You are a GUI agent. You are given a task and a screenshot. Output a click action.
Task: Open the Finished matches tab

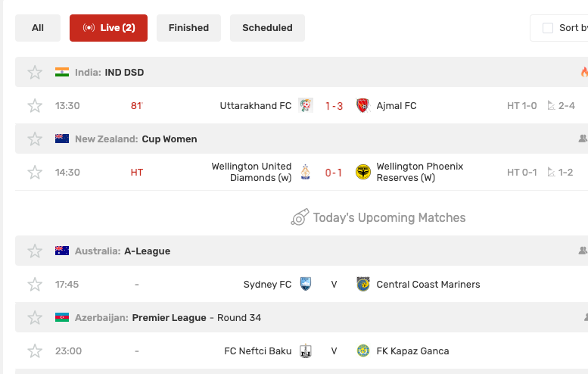pos(188,28)
